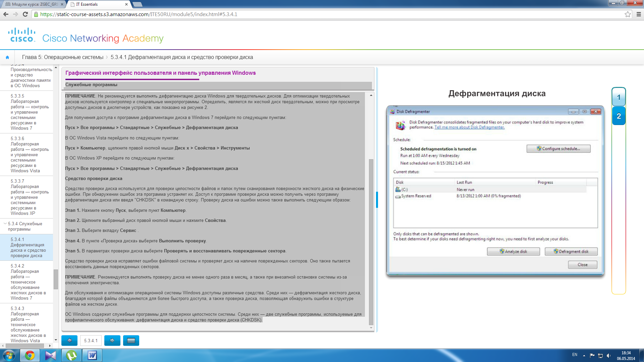Select the (C:) disk row in figure

pyautogui.click(x=490, y=190)
